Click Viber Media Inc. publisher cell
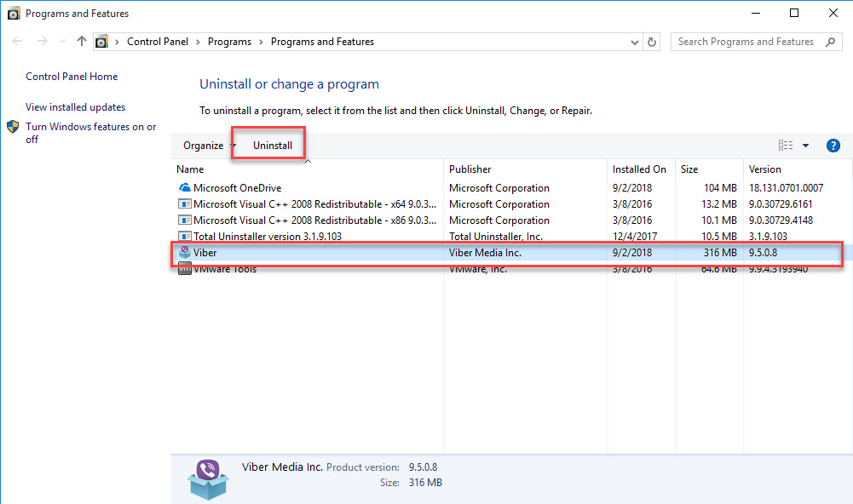This screenshot has height=504, width=853. (485, 253)
